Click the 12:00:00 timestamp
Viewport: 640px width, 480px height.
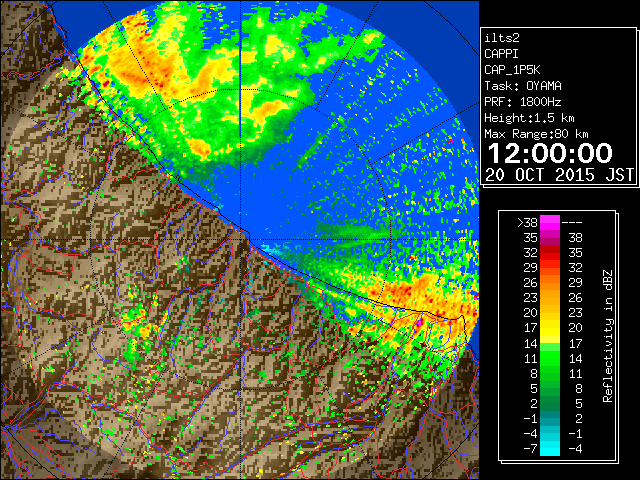tap(550, 153)
